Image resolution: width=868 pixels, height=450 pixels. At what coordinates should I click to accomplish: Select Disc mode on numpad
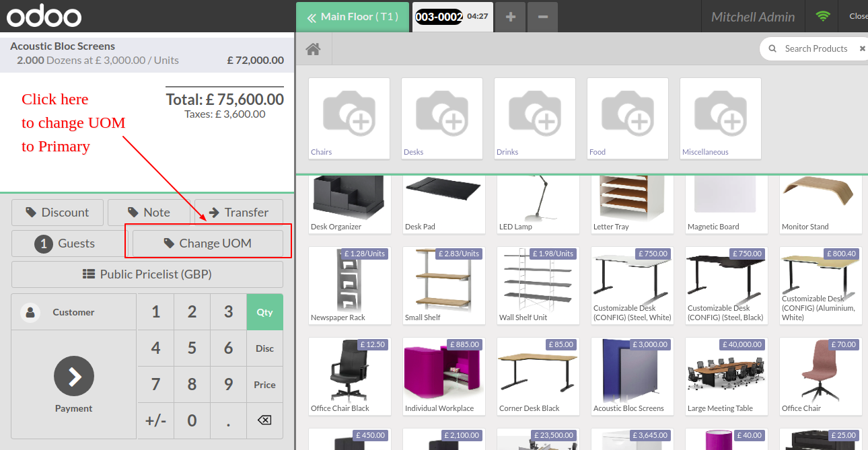coord(265,348)
